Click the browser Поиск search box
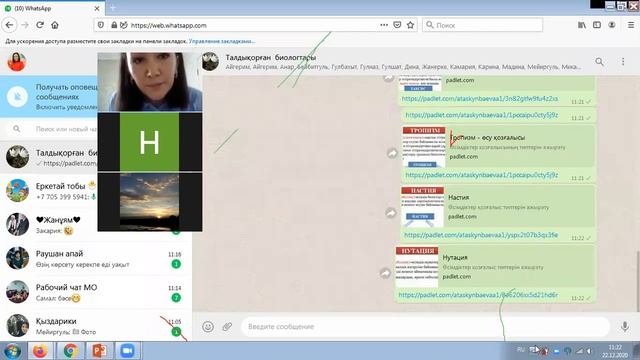The height and width of the screenshot is (360, 640). click(x=482, y=25)
